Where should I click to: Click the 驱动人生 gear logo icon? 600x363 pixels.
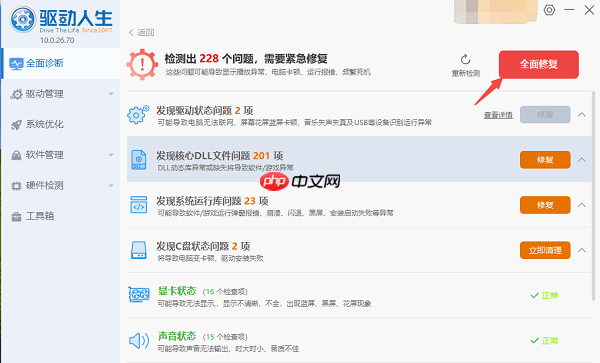point(23,19)
